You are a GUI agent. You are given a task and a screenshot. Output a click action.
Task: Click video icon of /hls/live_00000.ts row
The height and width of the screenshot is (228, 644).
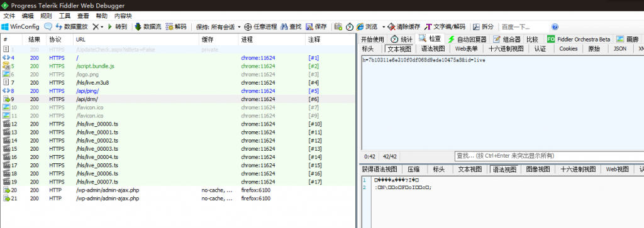tap(6, 124)
